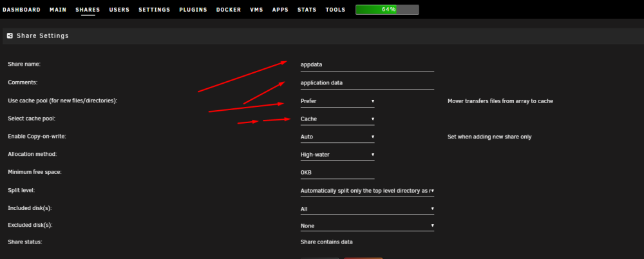Image resolution: width=644 pixels, height=259 pixels.
Task: Click 'Mover transfers files from array to cache' text
Action: [500, 101]
